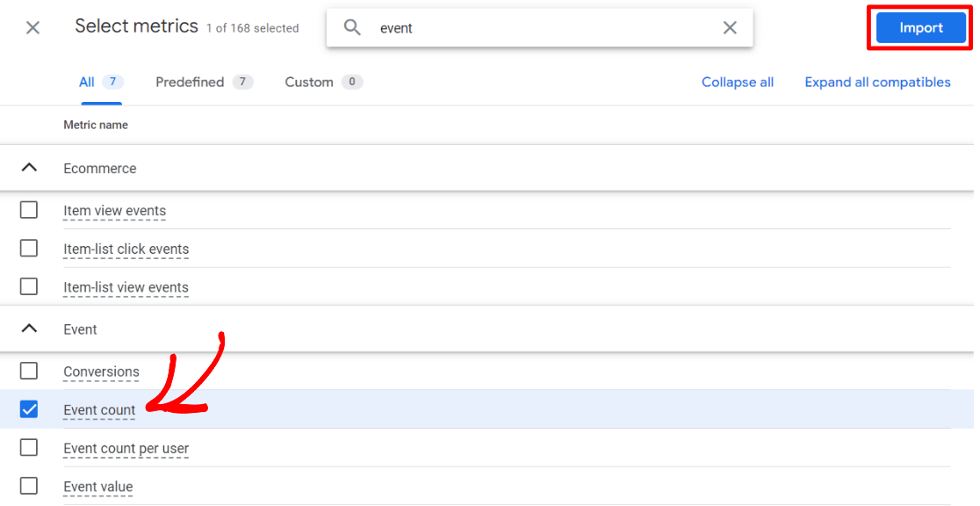Screen dimensions: 980x506
Task: Click the Import button
Action: (x=920, y=28)
